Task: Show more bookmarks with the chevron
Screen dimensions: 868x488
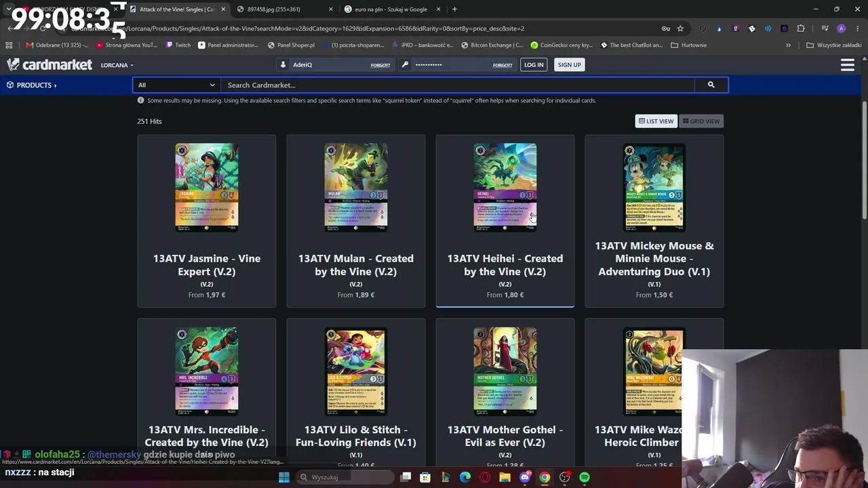Action: click(x=788, y=45)
